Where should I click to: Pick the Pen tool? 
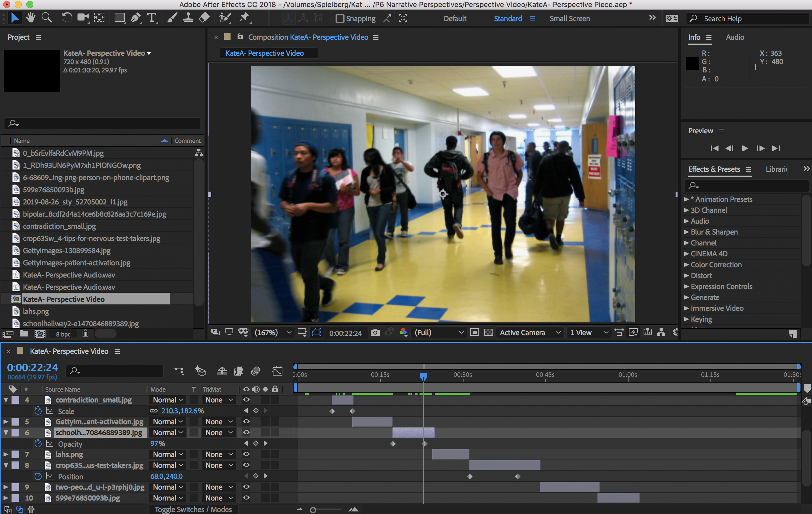pos(135,18)
